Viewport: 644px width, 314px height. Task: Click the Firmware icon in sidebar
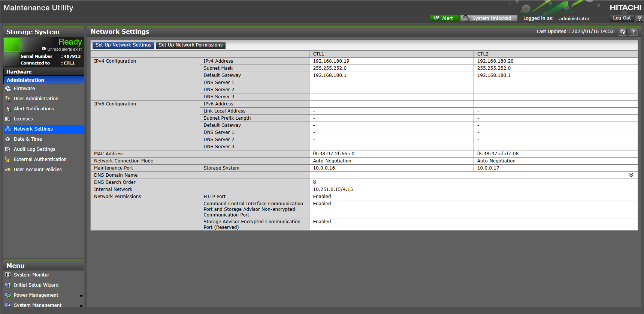coord(8,89)
